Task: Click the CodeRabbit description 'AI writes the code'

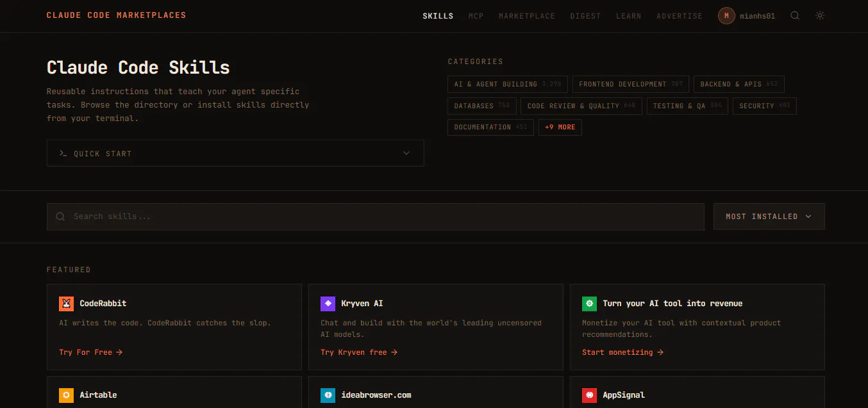Action: [x=165, y=323]
